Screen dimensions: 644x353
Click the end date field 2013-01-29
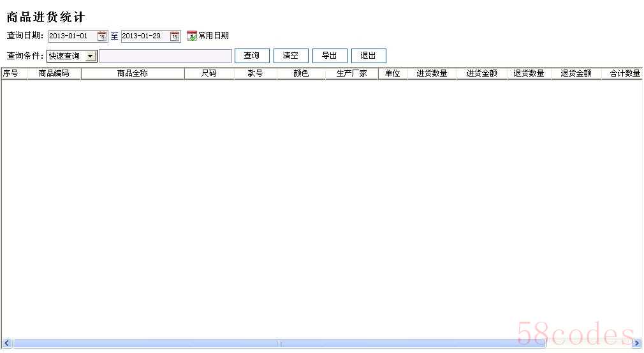pyautogui.click(x=144, y=36)
